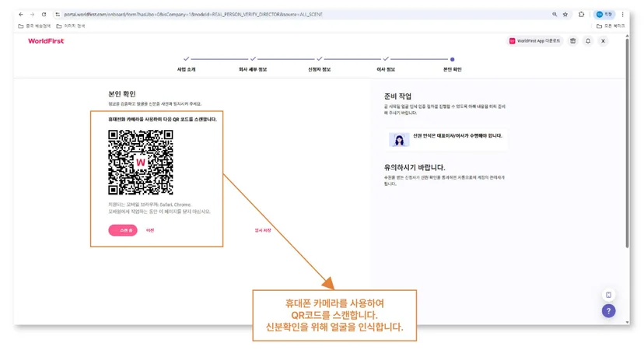The height and width of the screenshot is (350, 644).
Task: Click the 임시 저장 link
Action: 263,230
